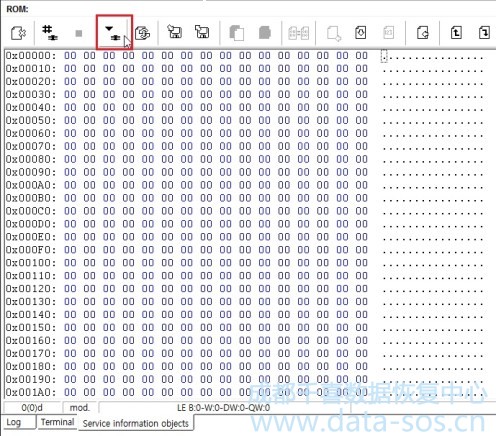
Task: Click the address label 0x000B0:
Action: point(31,198)
